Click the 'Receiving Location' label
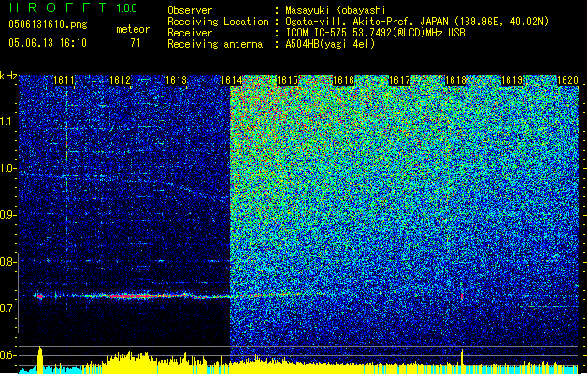This screenshot has width=588, height=374. coord(218,22)
